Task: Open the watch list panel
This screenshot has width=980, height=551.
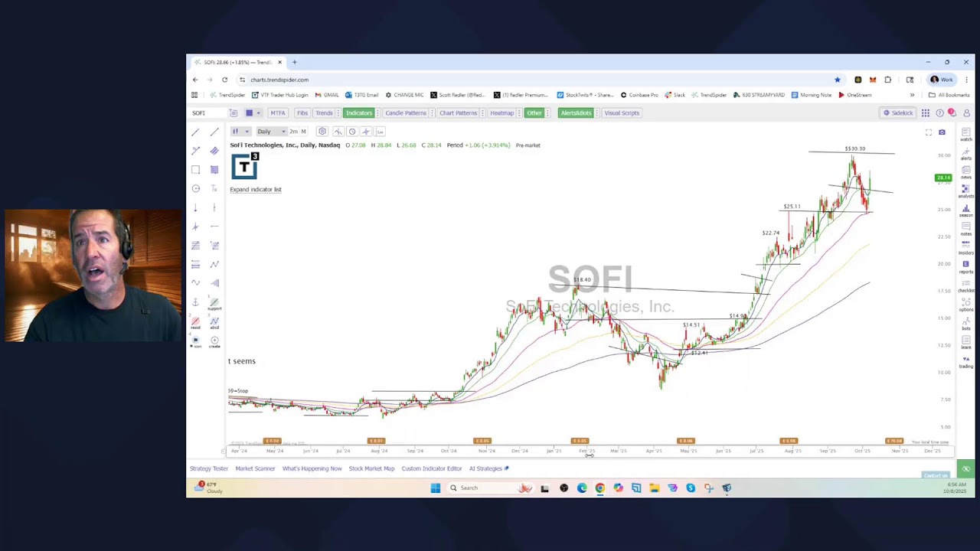Action: (966, 135)
